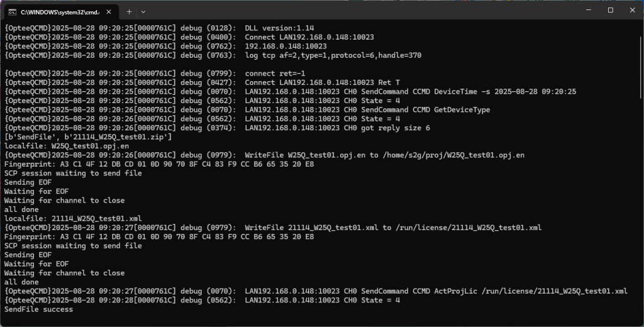The height and width of the screenshot is (327, 644).
Task: Open a new terminal tab with plus icon
Action: [x=129, y=12]
